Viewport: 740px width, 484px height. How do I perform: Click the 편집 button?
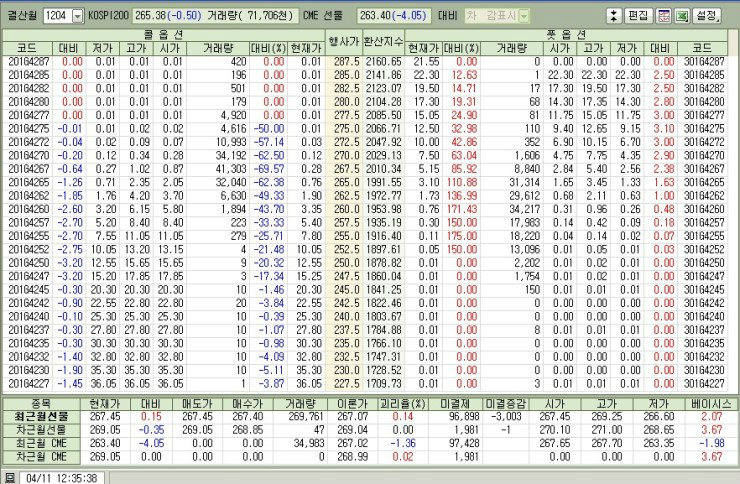638,16
